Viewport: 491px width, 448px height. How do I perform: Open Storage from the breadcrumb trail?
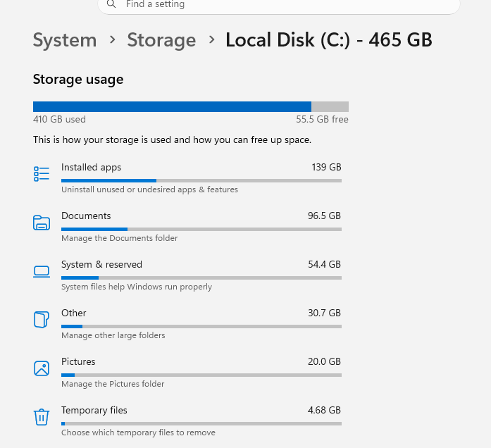161,40
